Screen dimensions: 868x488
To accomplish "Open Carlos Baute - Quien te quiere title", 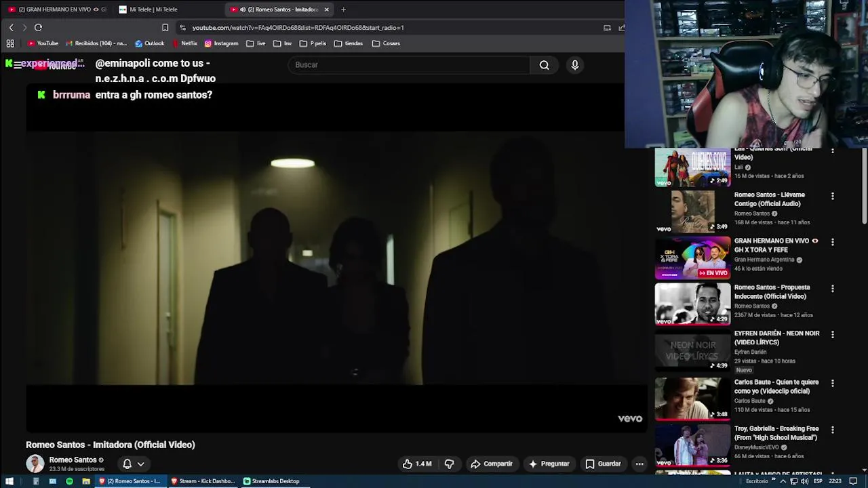I will [776, 387].
